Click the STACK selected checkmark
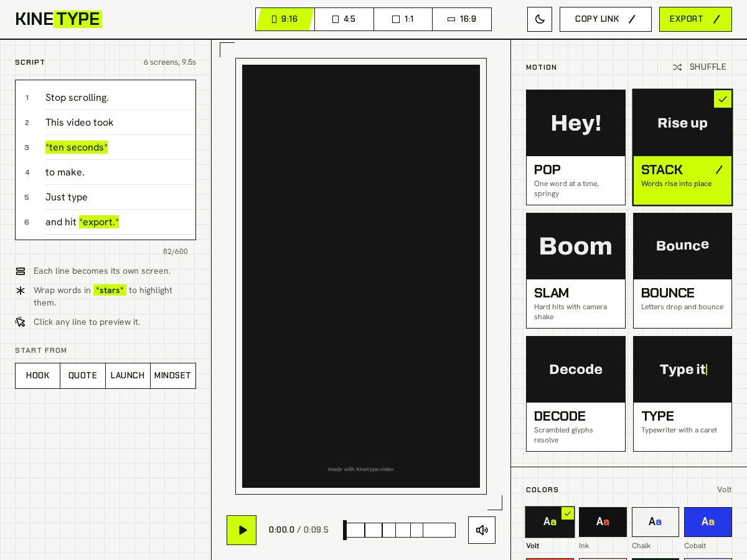 (x=723, y=99)
